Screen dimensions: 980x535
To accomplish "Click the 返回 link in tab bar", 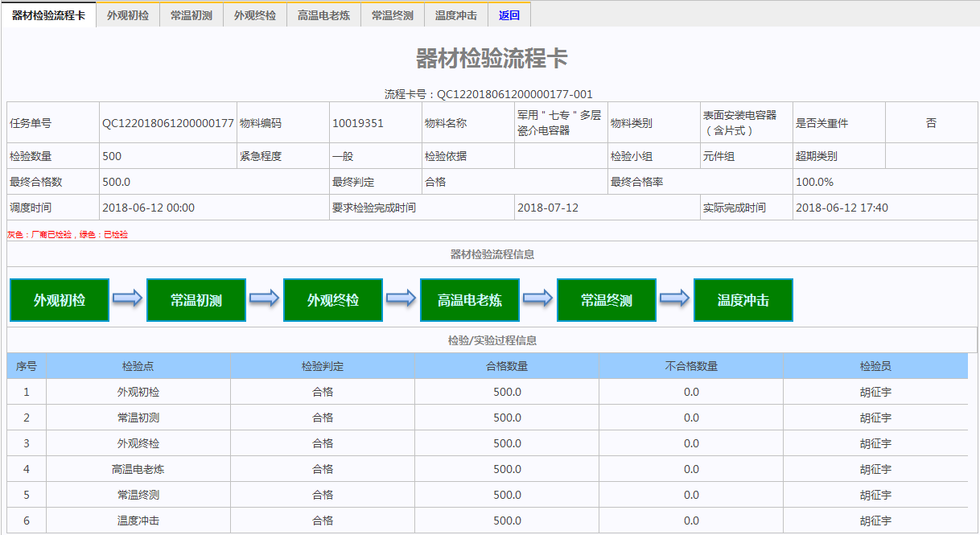I will click(x=509, y=15).
